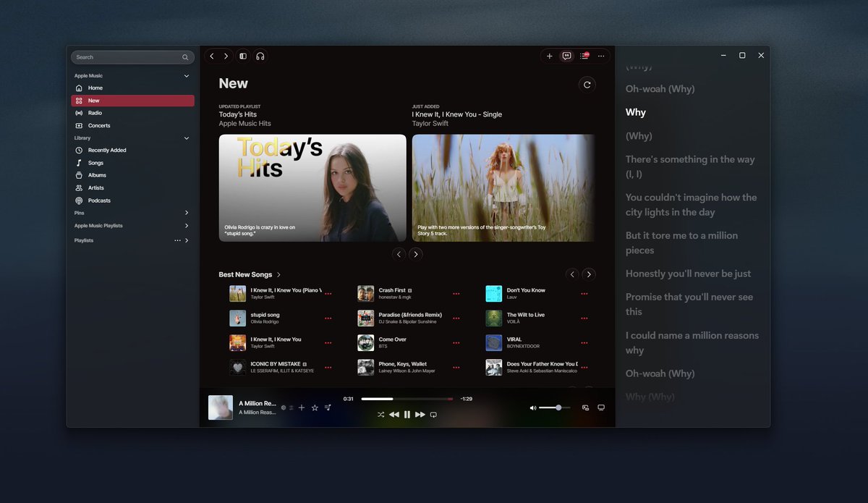Expand the Apple Music Playlists section
Screen dimensions: 868x503
[187, 226]
